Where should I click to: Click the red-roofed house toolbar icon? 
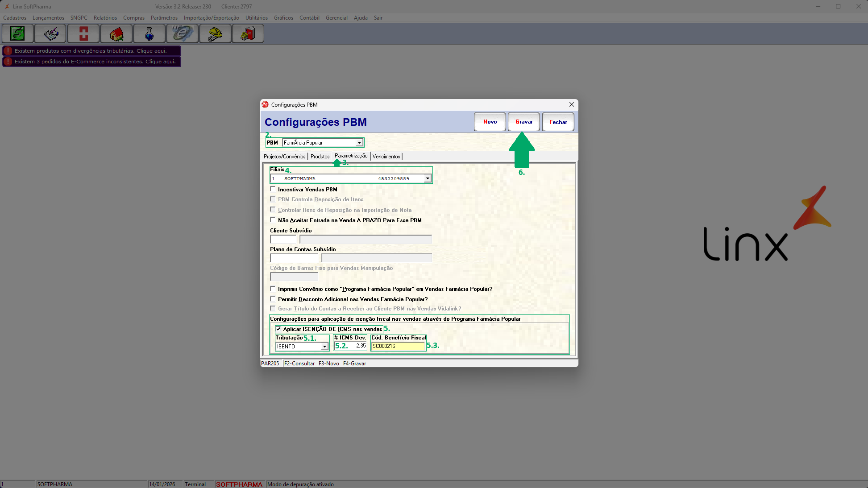pyautogui.click(x=116, y=34)
